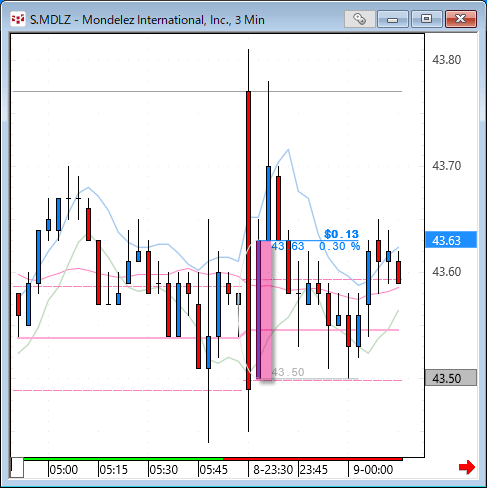The width and height of the screenshot is (487, 488).
Task: Click the 43.80 price scale value
Action: coord(446,60)
